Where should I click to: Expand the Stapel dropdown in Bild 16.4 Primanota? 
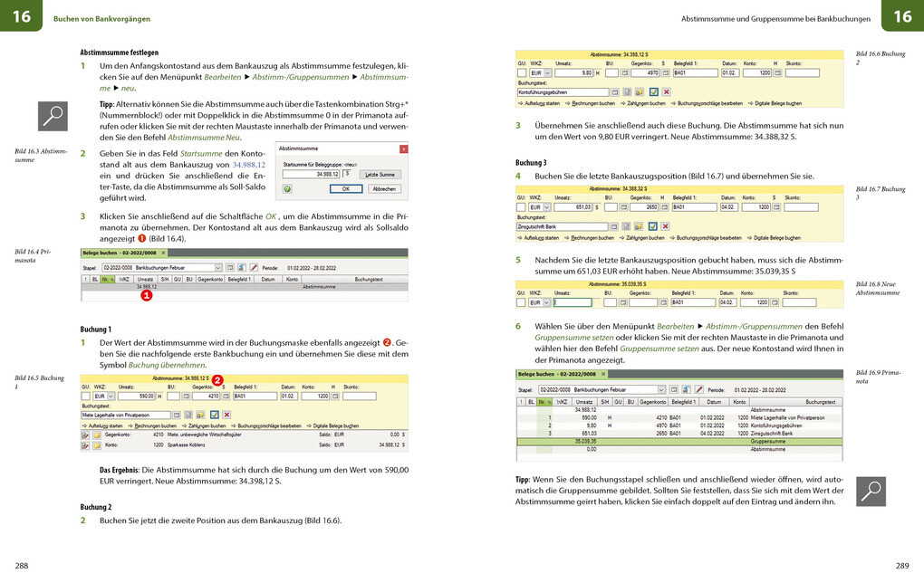click(x=218, y=268)
